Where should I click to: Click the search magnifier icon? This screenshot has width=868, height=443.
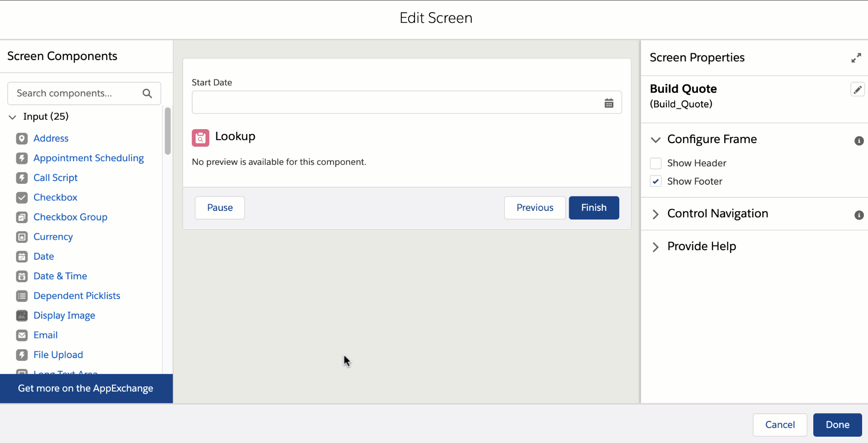click(147, 93)
